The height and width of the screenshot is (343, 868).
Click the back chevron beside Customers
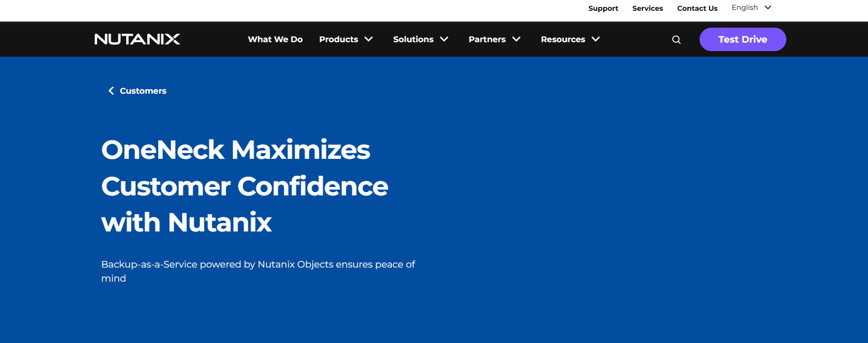[111, 91]
